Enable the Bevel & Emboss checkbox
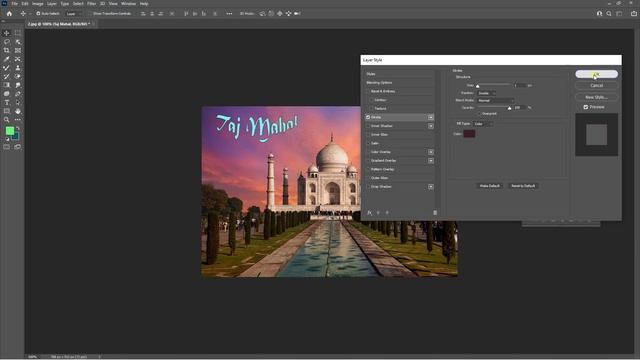The height and width of the screenshot is (360, 640). (368, 91)
